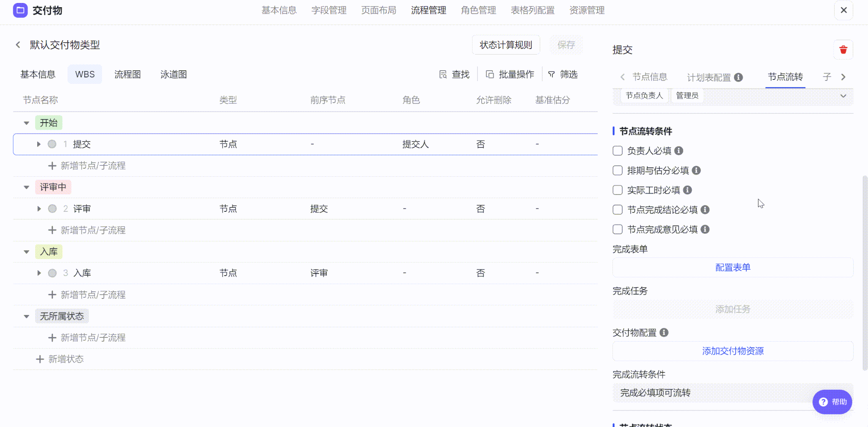
Task: Open the 字段管理 top menu
Action: 329,10
